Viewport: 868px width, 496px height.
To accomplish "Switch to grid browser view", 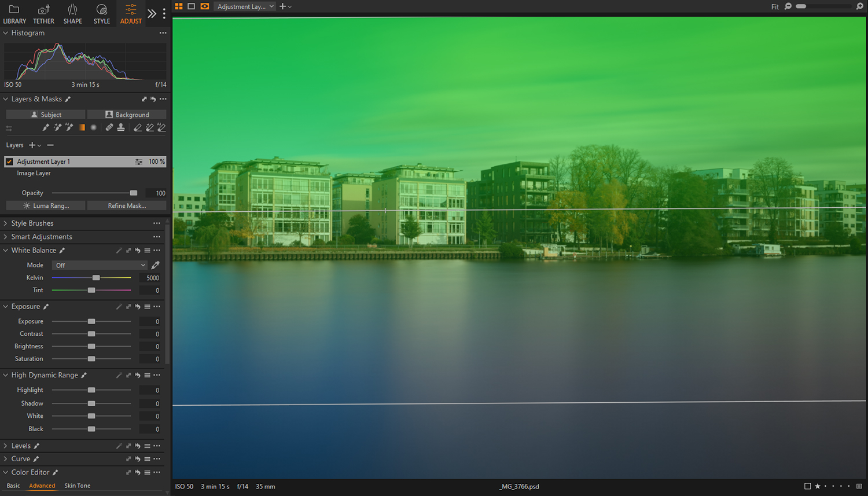I will pos(179,6).
